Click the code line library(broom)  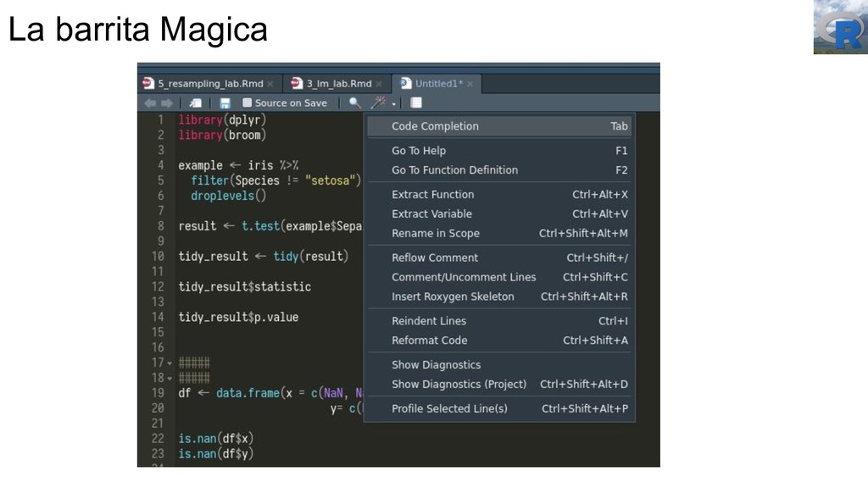point(222,135)
